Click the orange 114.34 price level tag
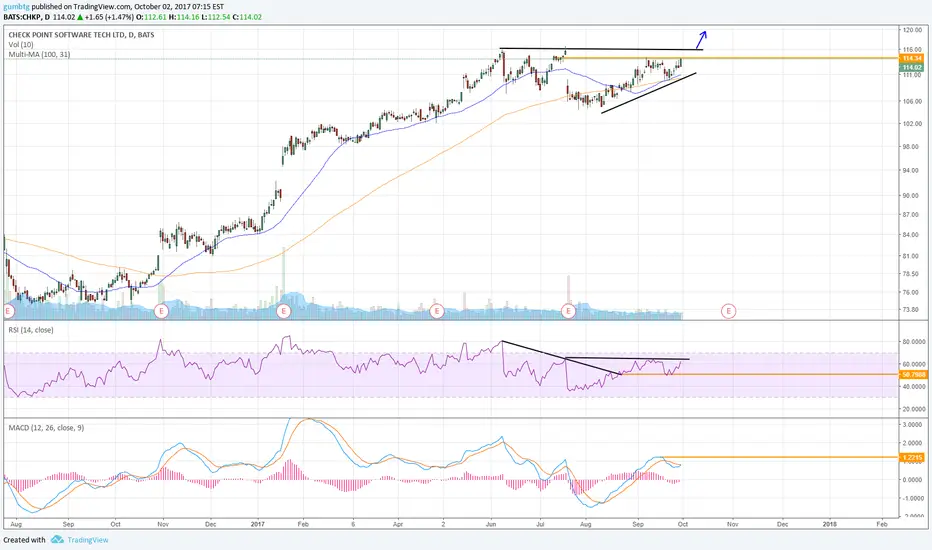Image resolution: width=932 pixels, height=550 pixels. point(912,58)
